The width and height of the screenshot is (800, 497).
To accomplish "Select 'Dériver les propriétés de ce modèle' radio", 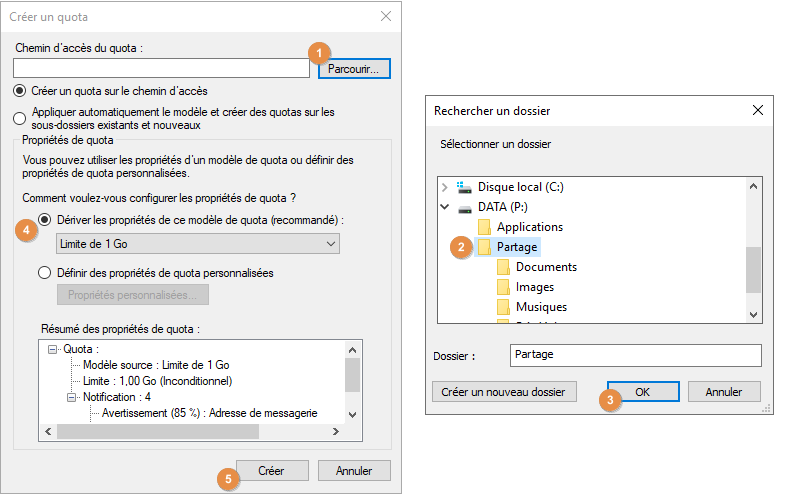I will (x=44, y=220).
